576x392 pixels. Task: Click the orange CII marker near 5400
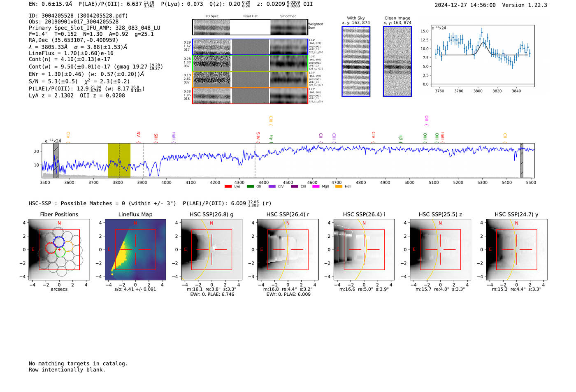pos(505,138)
